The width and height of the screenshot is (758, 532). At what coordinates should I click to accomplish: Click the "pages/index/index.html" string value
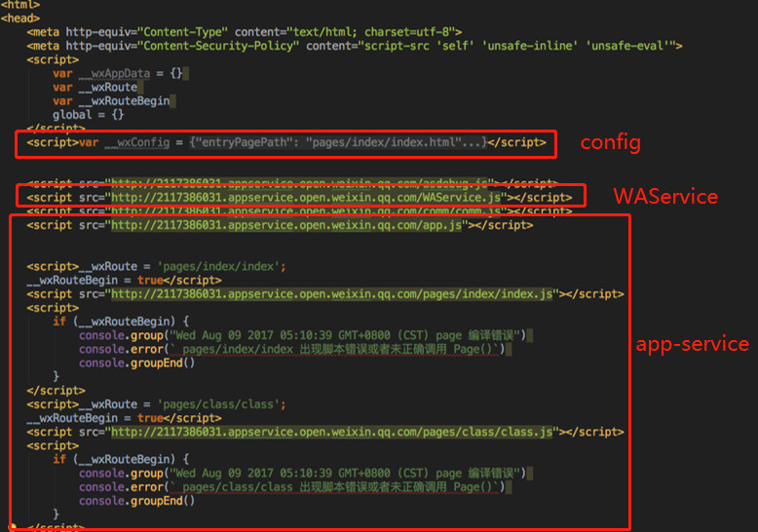(384, 142)
